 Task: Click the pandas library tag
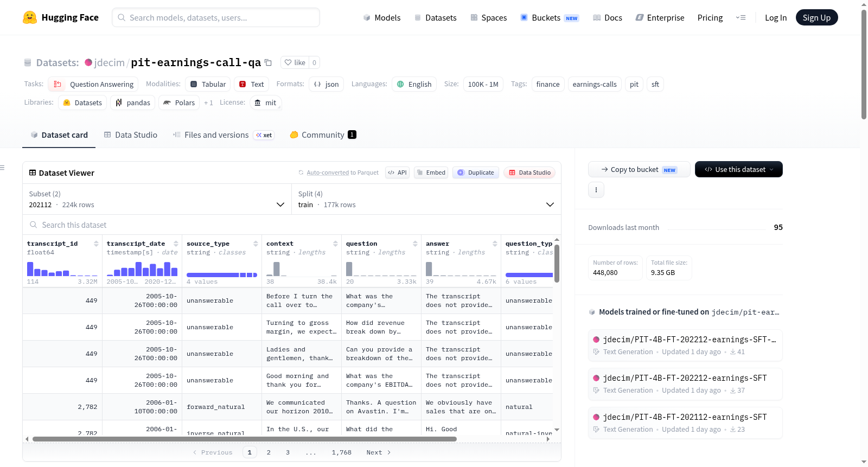click(x=132, y=103)
